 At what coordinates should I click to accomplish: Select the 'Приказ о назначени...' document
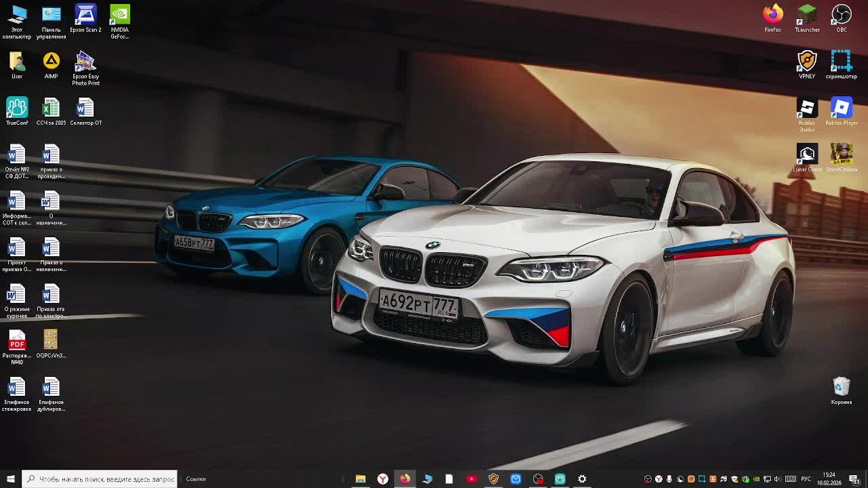point(51,255)
